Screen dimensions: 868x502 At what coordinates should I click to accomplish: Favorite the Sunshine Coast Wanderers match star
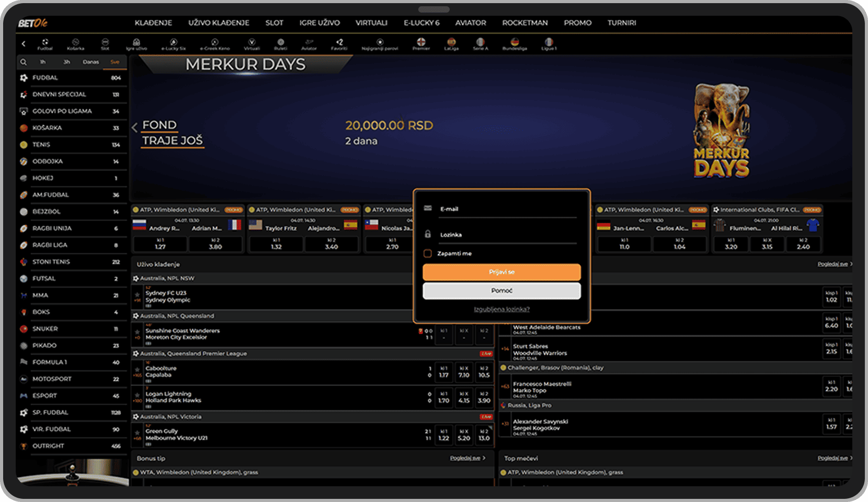[x=138, y=332]
